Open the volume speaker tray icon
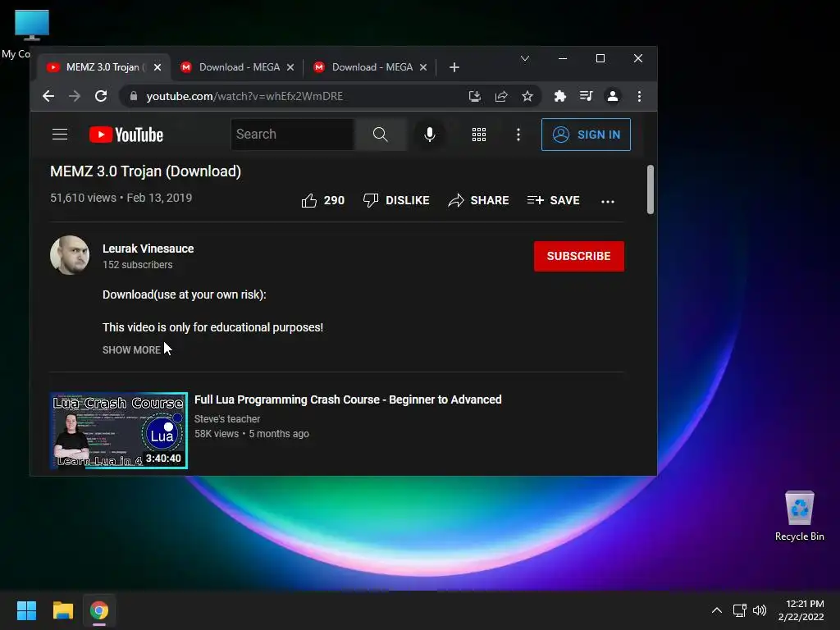Screen dimensions: 840x630 [x=760, y=610]
